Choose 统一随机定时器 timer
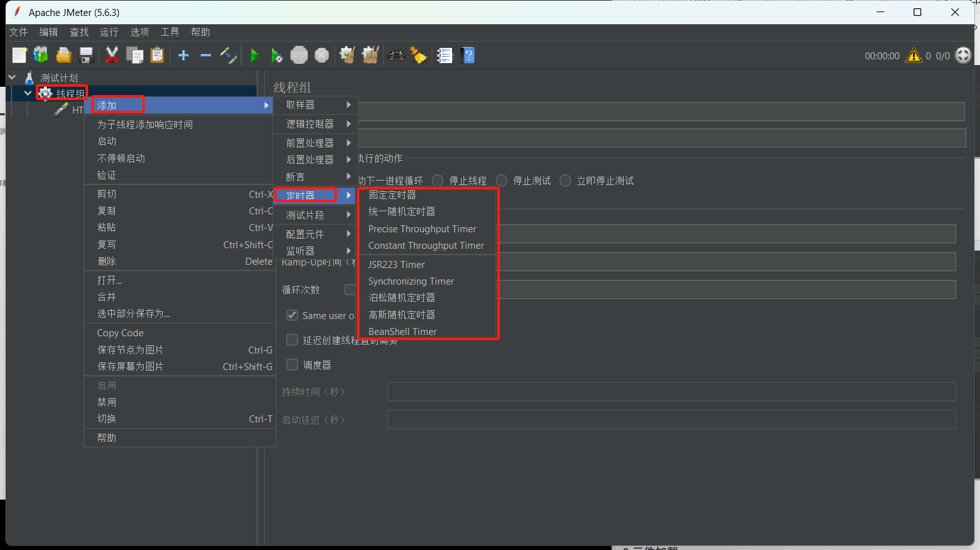The image size is (980, 550). coord(427,211)
